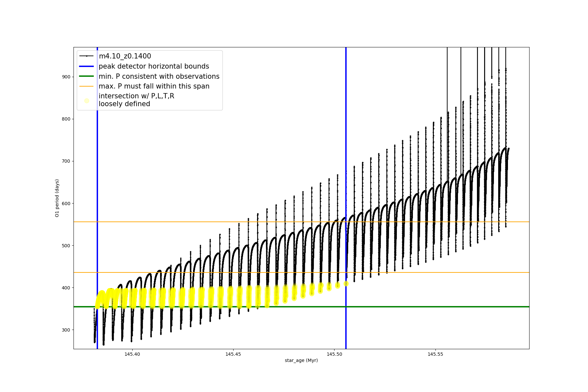The height and width of the screenshot is (392, 588).
Task: Click the yellow circle marker in legend
Action: pos(87,101)
